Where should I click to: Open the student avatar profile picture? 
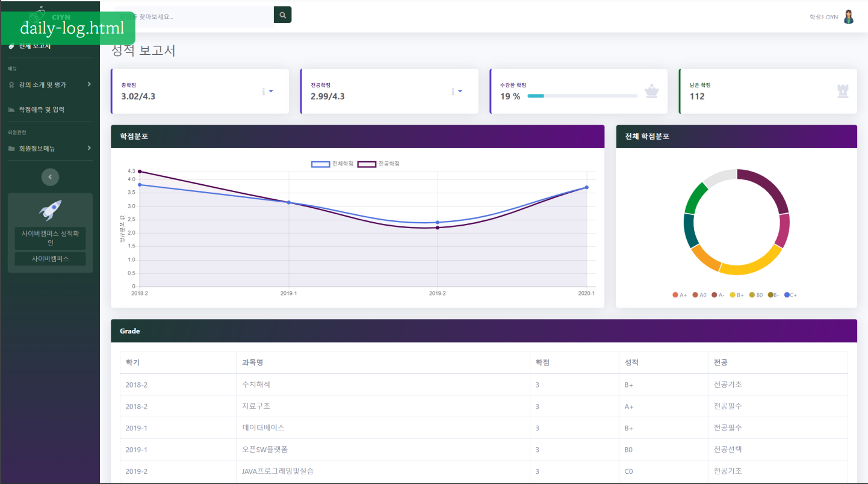[x=849, y=17]
